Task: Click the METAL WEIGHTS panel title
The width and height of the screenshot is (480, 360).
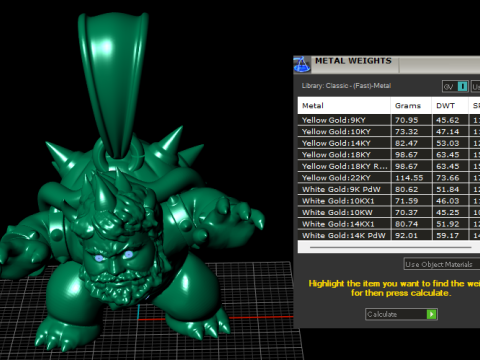Action: tap(353, 61)
